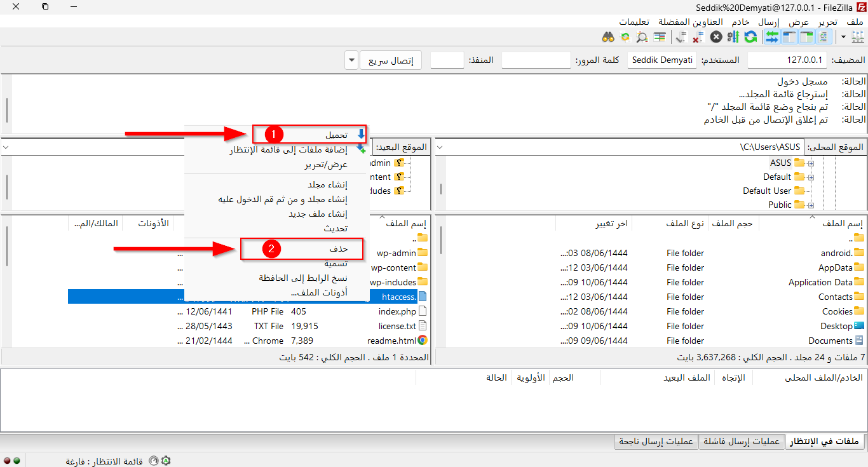Click the المضيف host input field

(x=787, y=61)
